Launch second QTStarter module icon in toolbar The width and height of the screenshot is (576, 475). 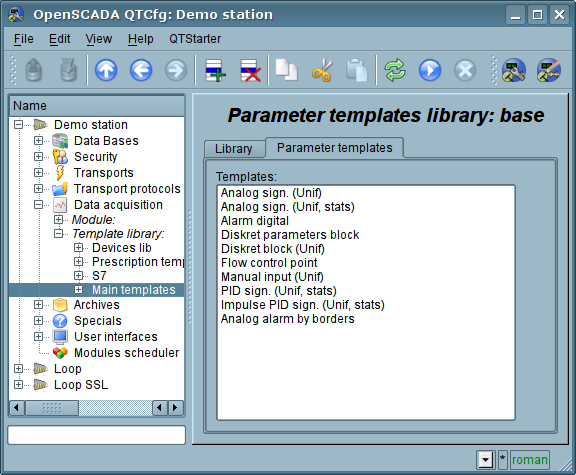click(x=549, y=70)
